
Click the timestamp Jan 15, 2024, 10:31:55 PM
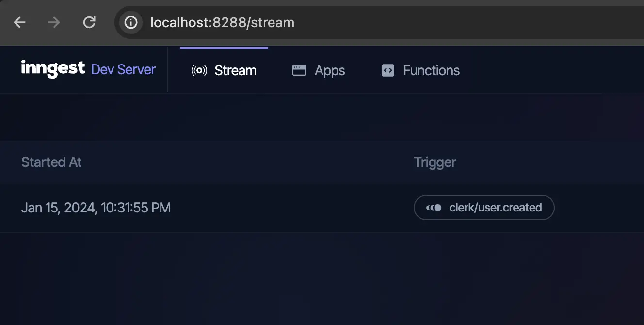[x=96, y=208]
